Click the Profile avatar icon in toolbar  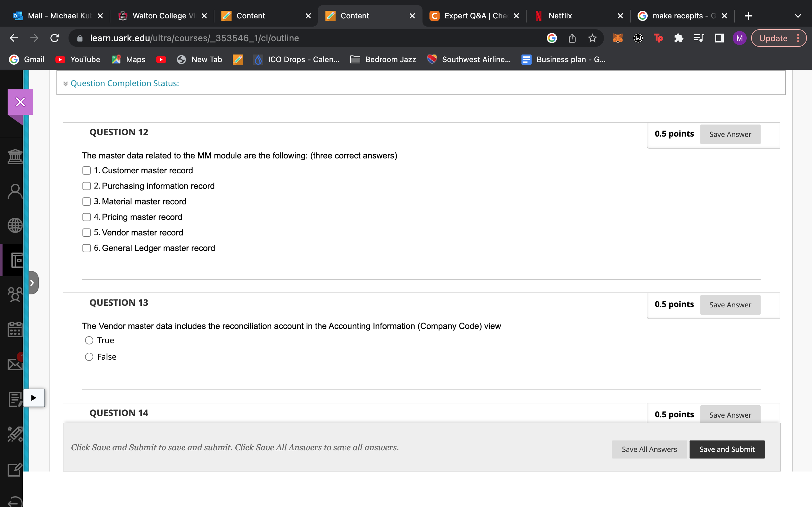pos(739,38)
